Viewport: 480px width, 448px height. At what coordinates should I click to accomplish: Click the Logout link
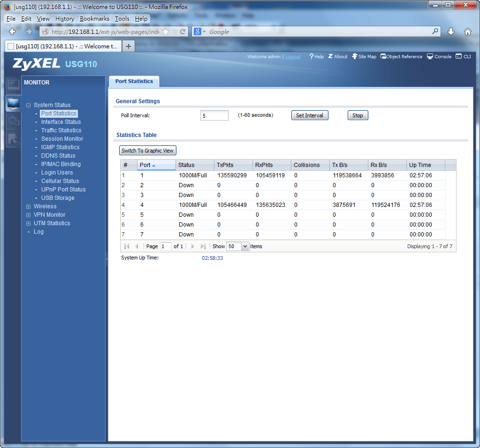[x=293, y=57]
